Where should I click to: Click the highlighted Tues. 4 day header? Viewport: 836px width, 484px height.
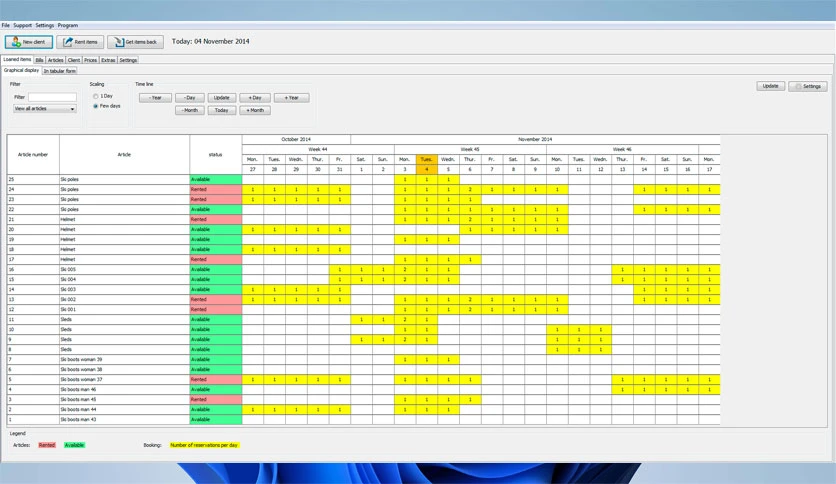pyautogui.click(x=427, y=164)
